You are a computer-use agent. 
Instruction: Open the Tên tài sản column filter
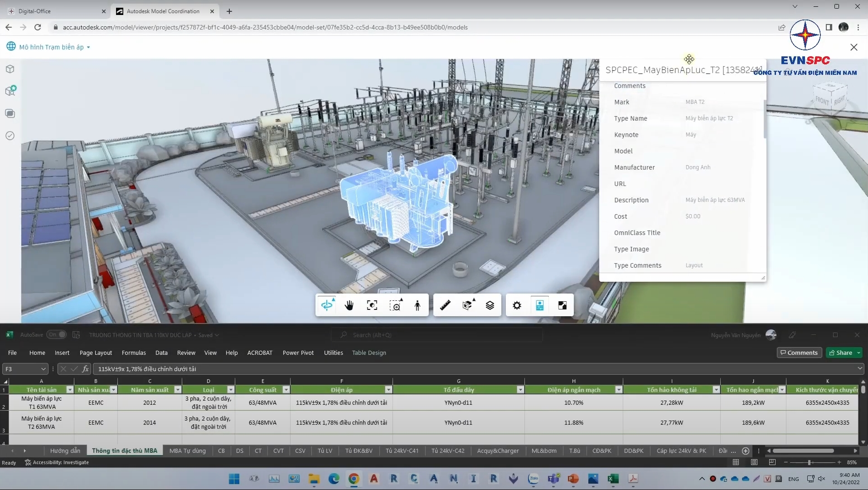[69, 390]
